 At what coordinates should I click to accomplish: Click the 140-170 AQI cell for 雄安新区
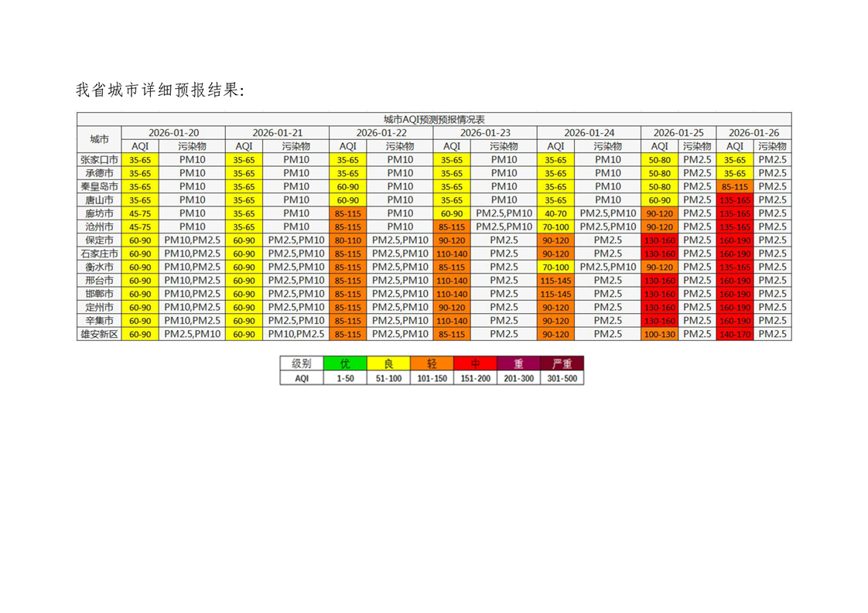734,334
